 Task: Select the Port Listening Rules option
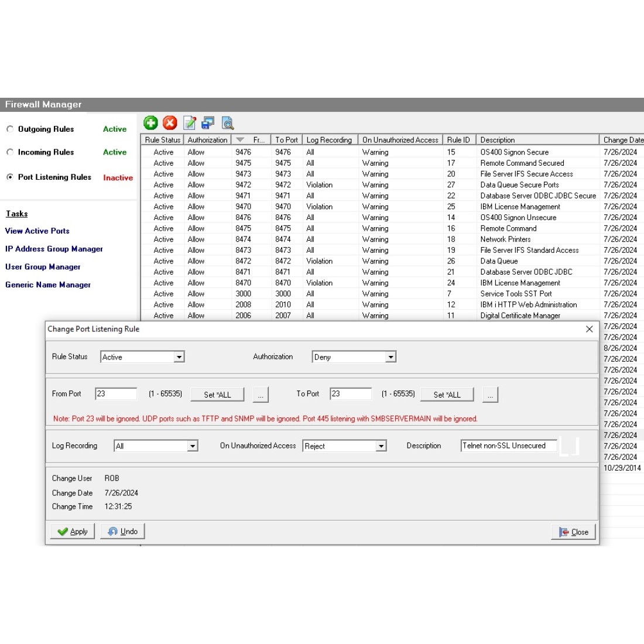pos(9,177)
